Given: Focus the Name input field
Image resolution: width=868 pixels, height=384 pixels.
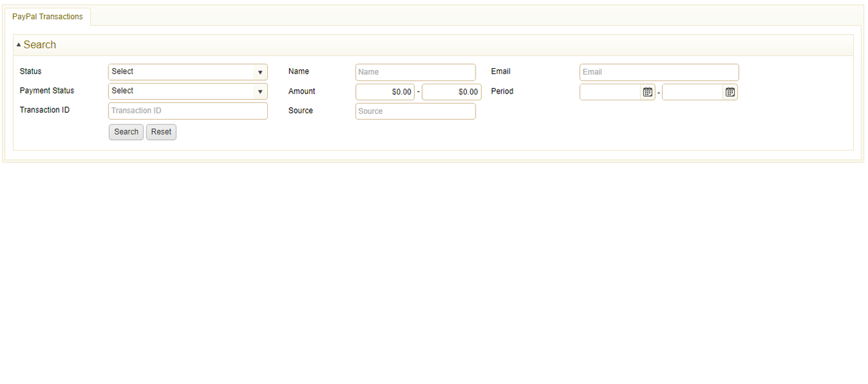Looking at the screenshot, I should pos(415,72).
